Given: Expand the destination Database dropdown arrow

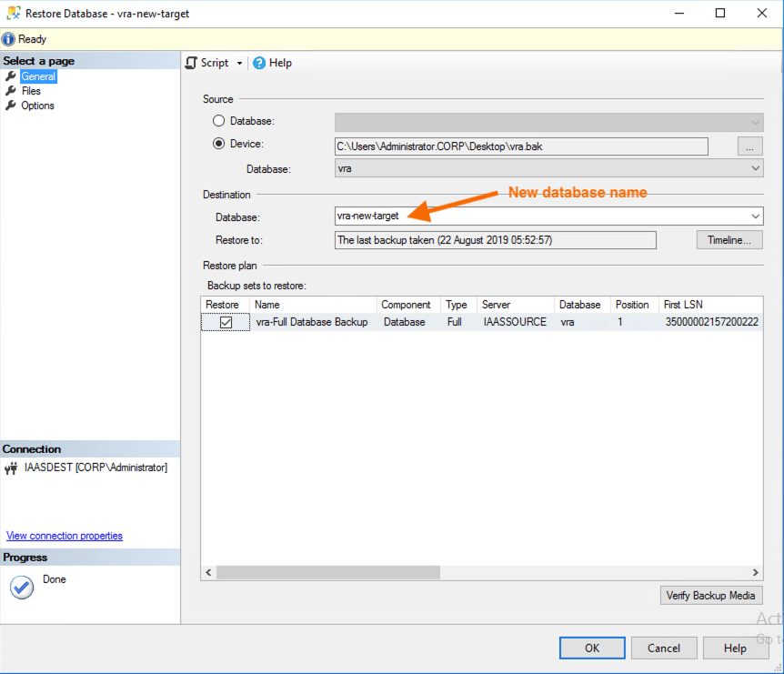Looking at the screenshot, I should 756,216.
